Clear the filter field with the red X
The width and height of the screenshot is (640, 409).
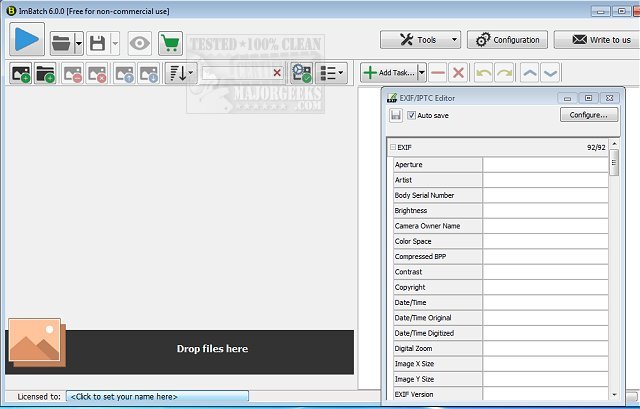point(277,73)
